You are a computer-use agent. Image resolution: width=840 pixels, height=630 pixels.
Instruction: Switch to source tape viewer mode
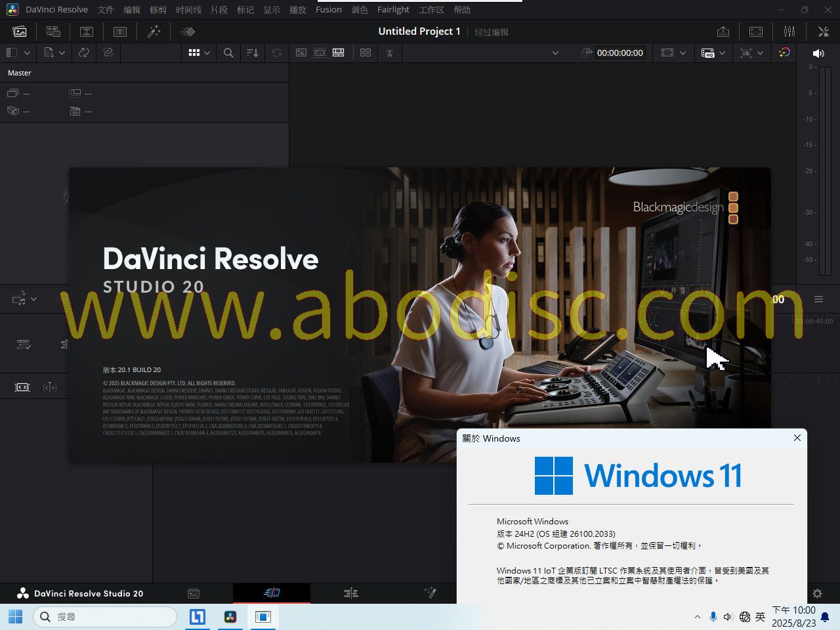320,52
